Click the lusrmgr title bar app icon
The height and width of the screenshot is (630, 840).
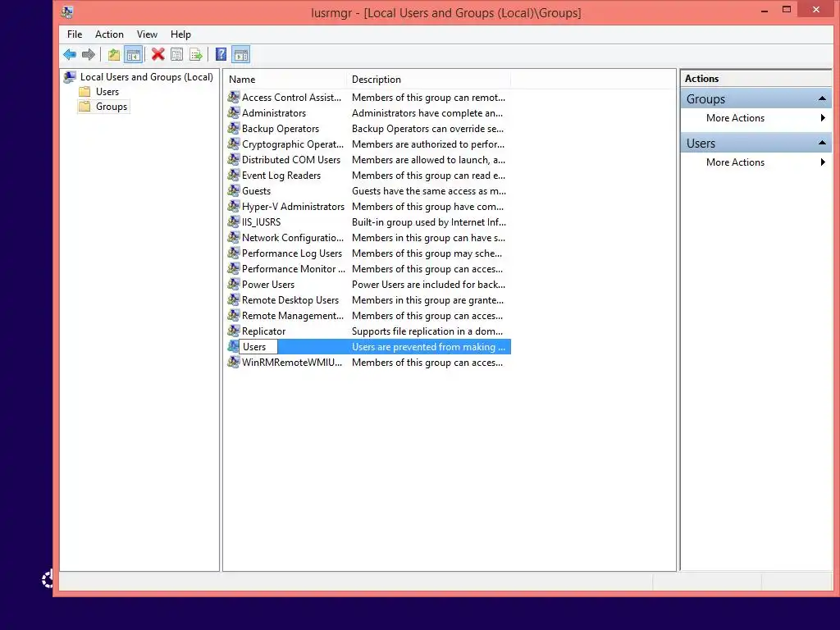click(67, 11)
